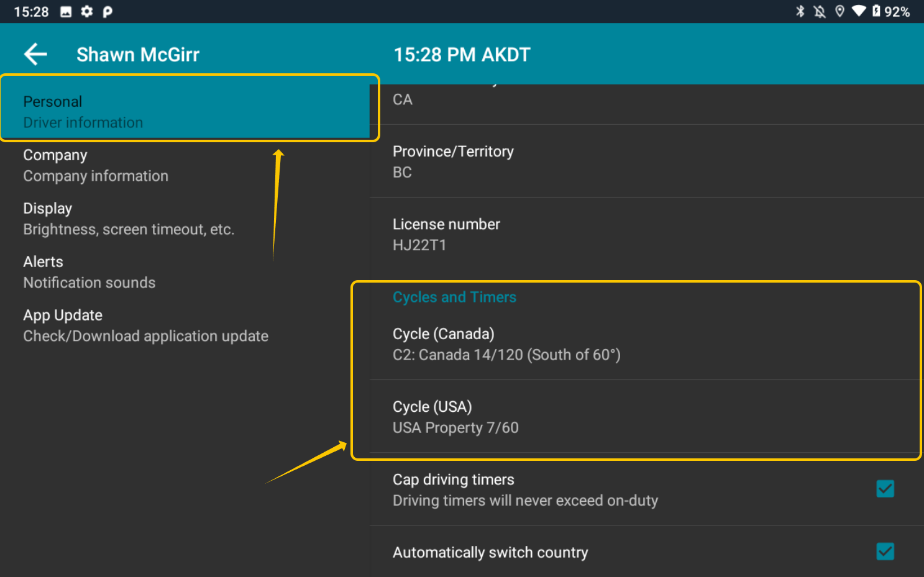Tap the location pin status icon
Viewport: 924px width, 577px height.
tap(839, 11)
